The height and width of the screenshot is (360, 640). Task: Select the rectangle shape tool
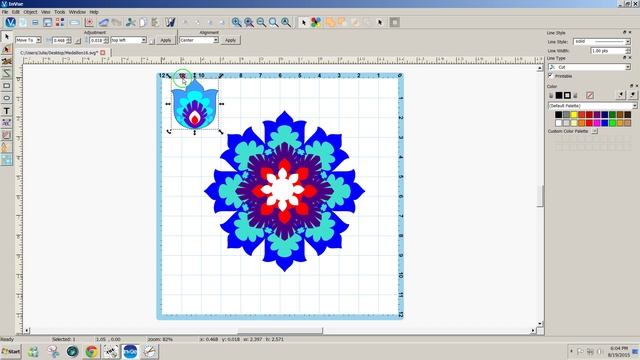pos(7,86)
